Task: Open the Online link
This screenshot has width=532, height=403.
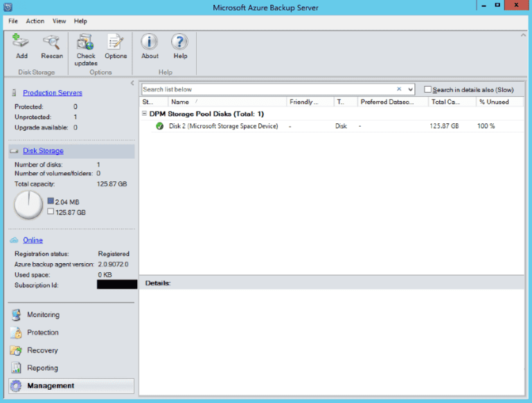Action: pyautogui.click(x=33, y=240)
